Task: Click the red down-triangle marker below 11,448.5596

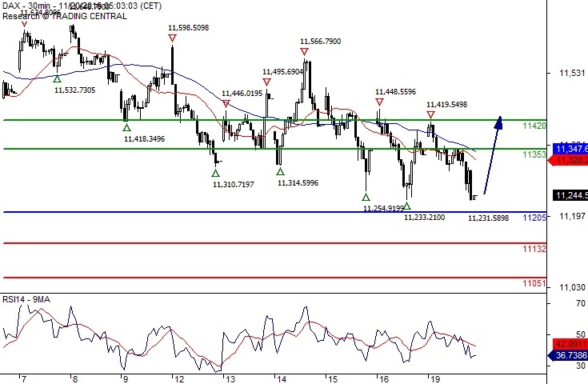Action: point(379,102)
